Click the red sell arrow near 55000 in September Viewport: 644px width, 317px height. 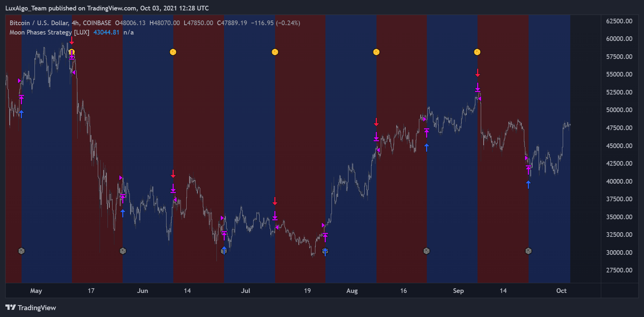[478, 73]
